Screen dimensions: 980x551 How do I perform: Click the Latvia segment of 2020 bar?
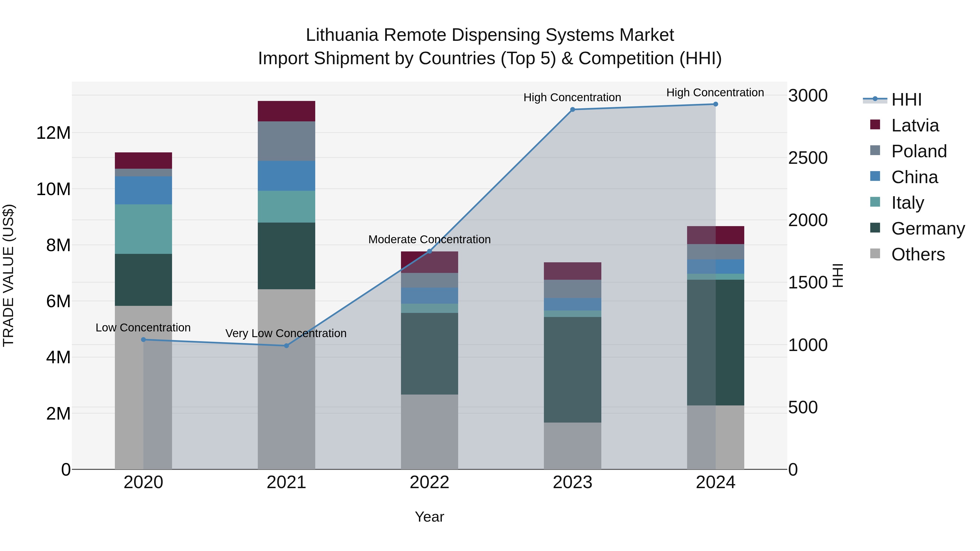[x=143, y=161]
